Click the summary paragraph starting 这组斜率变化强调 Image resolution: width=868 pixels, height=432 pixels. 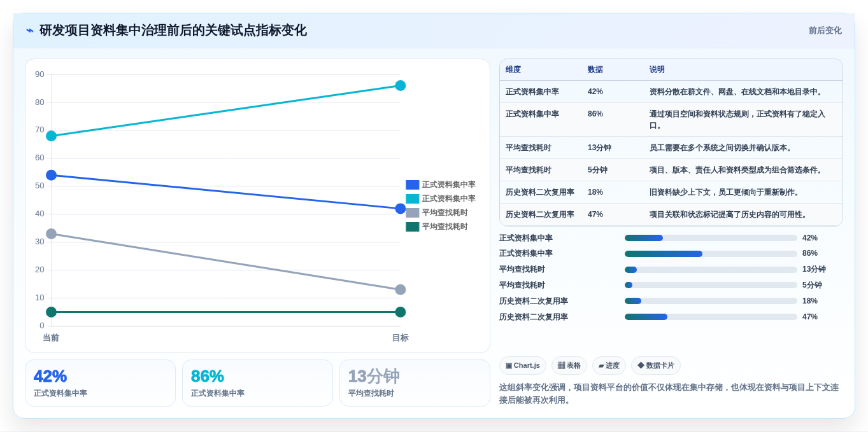click(x=669, y=394)
